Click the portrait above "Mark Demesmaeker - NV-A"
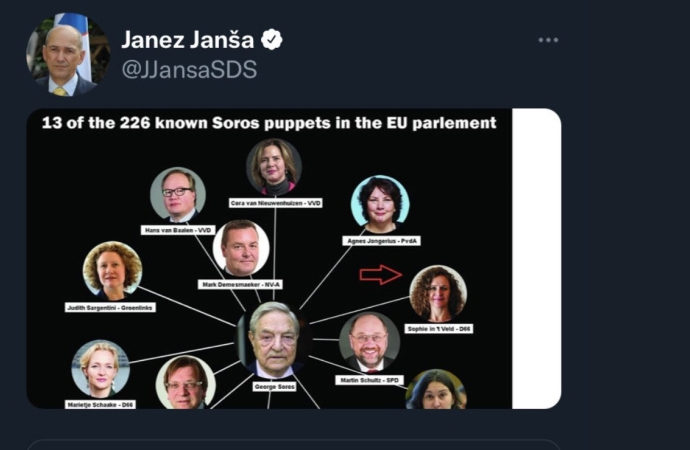 point(241,248)
